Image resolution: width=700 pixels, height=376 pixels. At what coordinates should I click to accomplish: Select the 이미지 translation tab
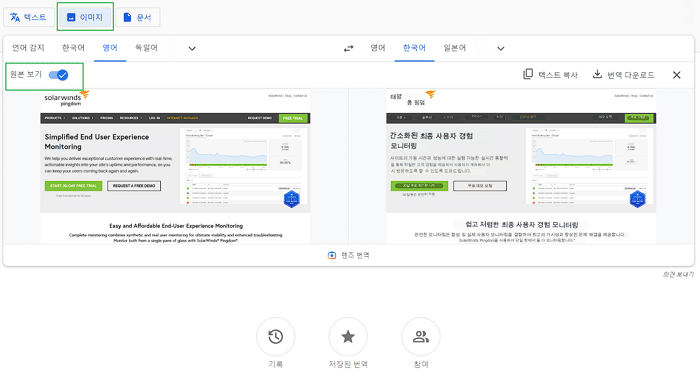click(x=85, y=17)
